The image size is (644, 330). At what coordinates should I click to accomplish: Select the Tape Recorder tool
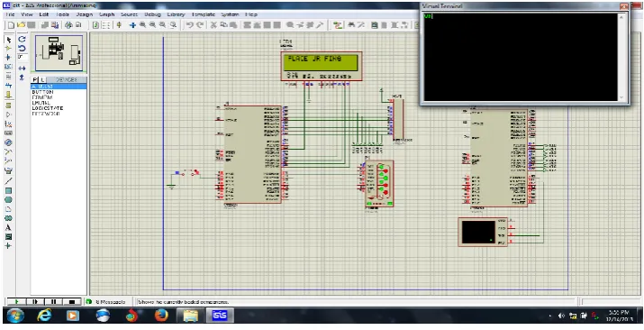click(x=8, y=133)
